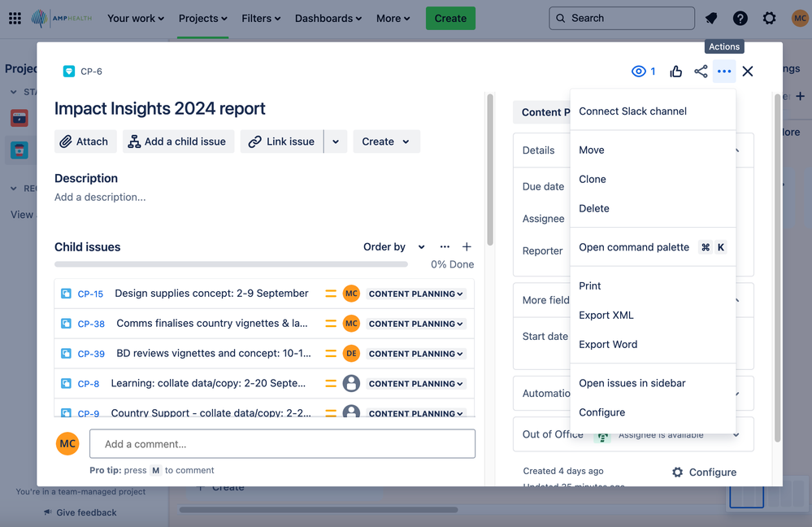Viewport: 812px width, 527px height.
Task: Open the CP-15 issue link
Action: coord(90,294)
